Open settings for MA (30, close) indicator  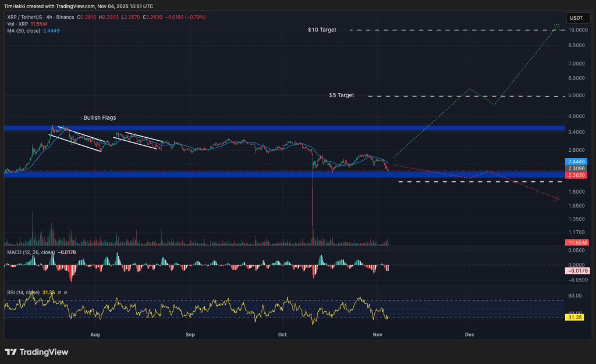tap(23, 30)
